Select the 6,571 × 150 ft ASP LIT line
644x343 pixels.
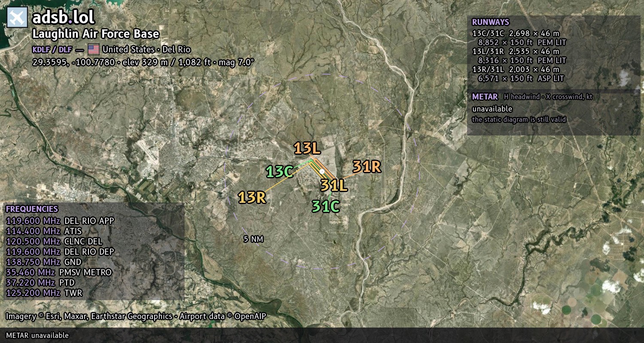point(521,78)
